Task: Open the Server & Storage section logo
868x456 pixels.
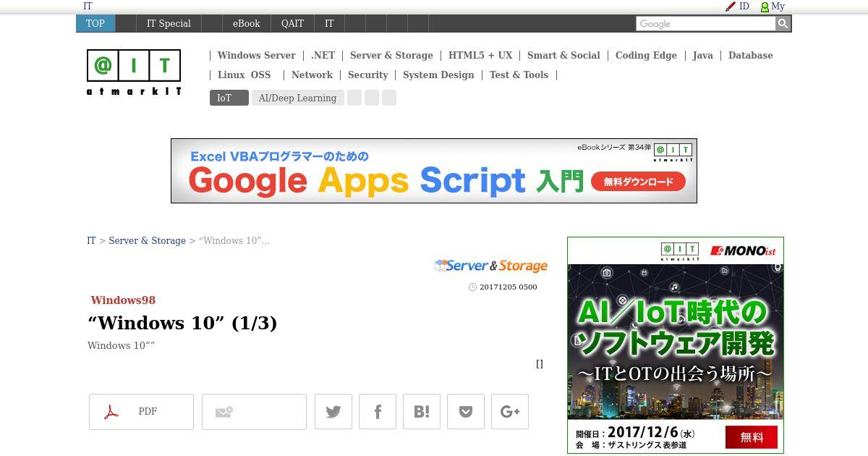Action: (490, 266)
